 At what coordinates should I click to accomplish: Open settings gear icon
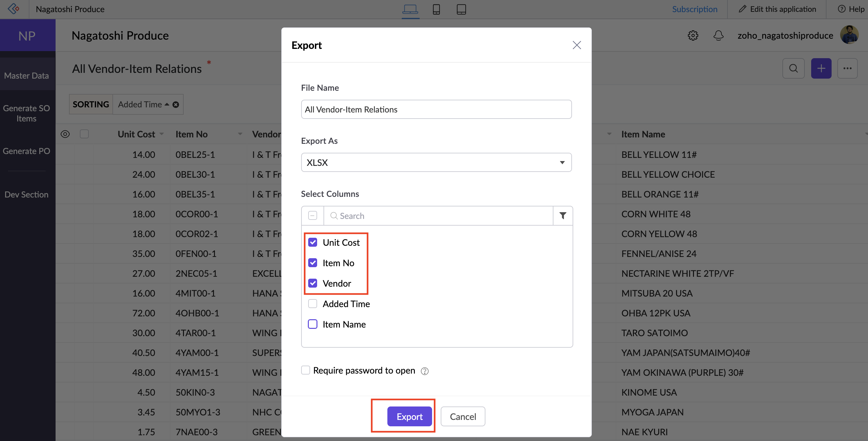coord(693,35)
